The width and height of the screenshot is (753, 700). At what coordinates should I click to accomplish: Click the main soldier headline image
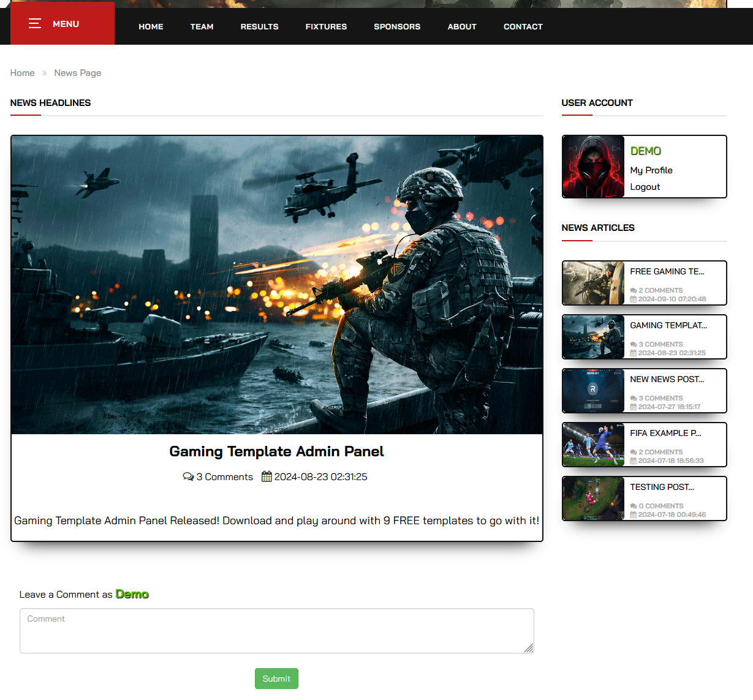click(276, 285)
